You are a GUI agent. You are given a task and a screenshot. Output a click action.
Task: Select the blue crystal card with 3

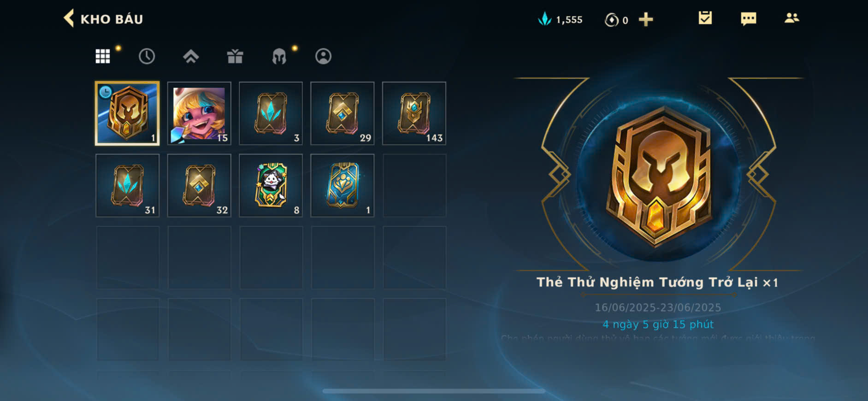coord(271,113)
